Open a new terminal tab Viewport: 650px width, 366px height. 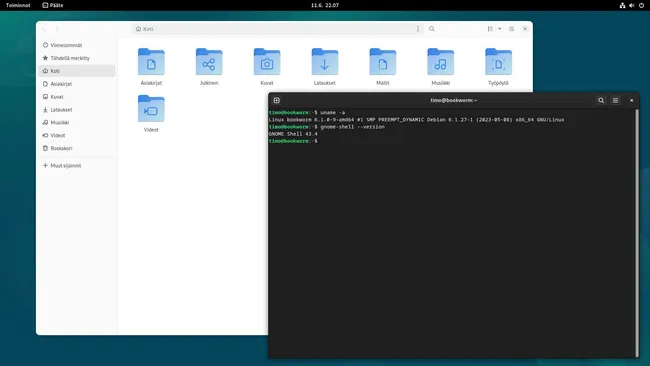[276, 100]
